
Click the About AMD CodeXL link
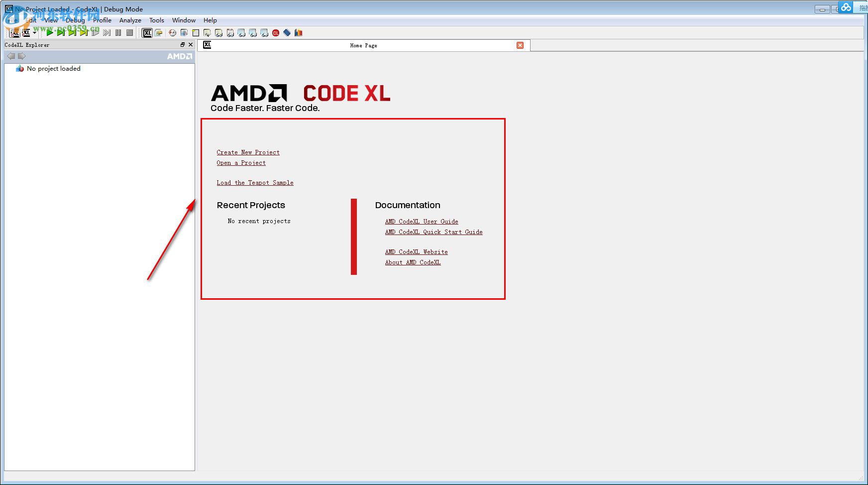point(413,262)
